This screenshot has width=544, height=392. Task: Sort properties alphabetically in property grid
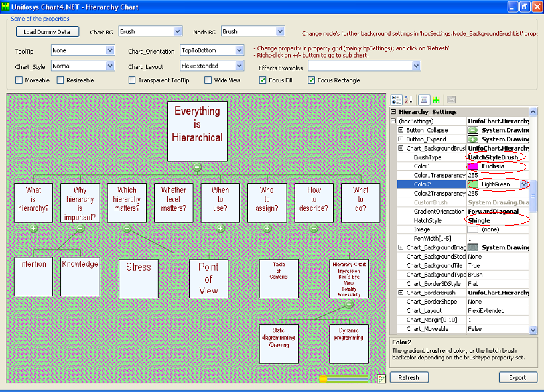pos(408,99)
